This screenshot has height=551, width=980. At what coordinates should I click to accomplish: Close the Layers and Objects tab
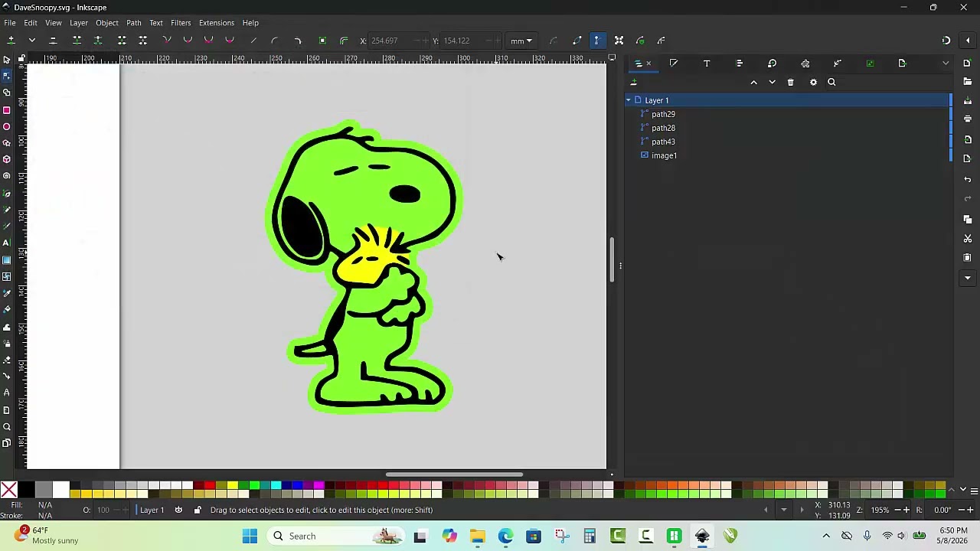pos(648,64)
